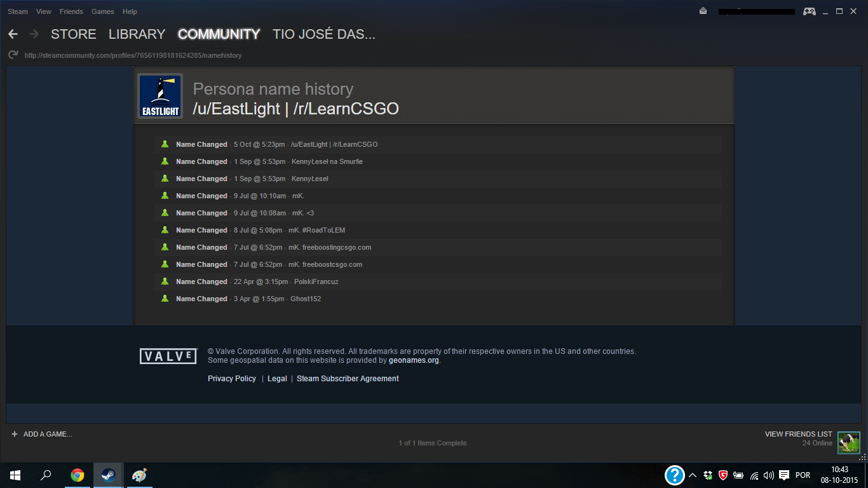The image size is (868, 488).
Task: Open the Friends menu
Action: 71,11
